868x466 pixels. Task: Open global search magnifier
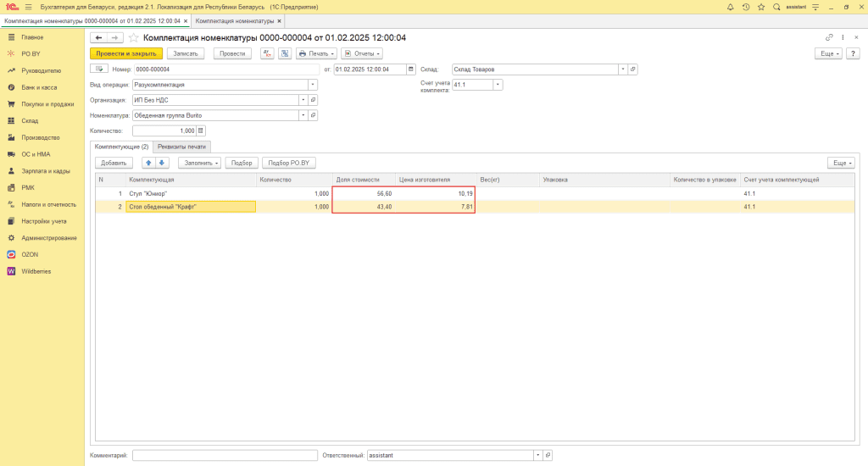776,7
